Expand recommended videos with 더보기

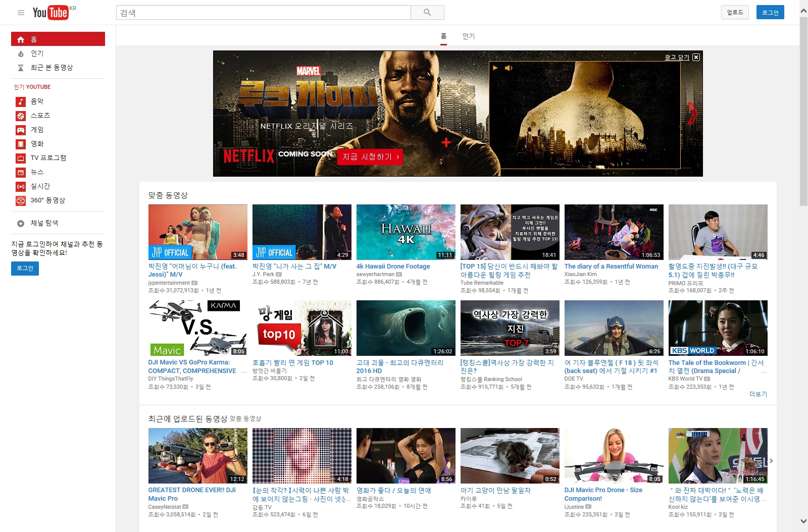(x=758, y=394)
